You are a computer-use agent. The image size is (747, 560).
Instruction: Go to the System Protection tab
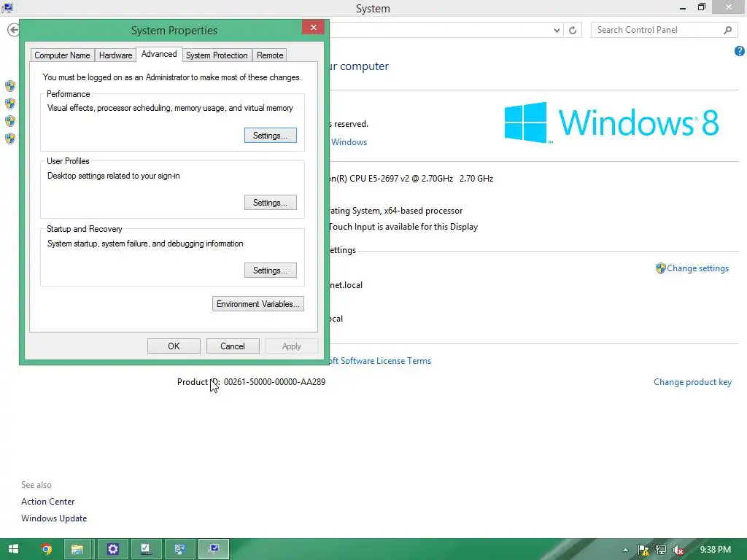click(217, 55)
